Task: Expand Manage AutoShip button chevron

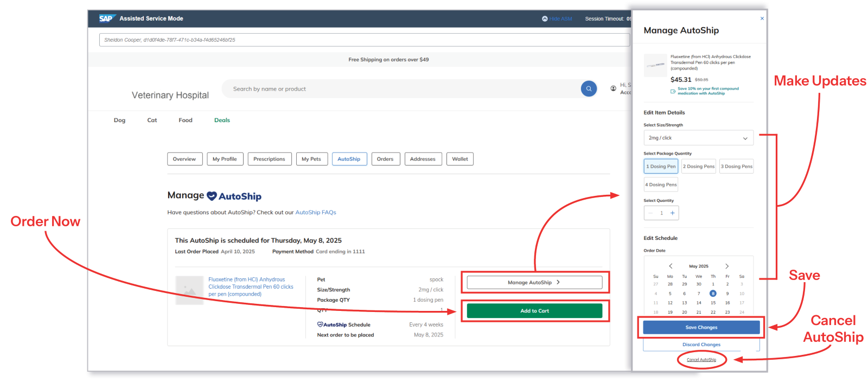Action: [x=558, y=282]
